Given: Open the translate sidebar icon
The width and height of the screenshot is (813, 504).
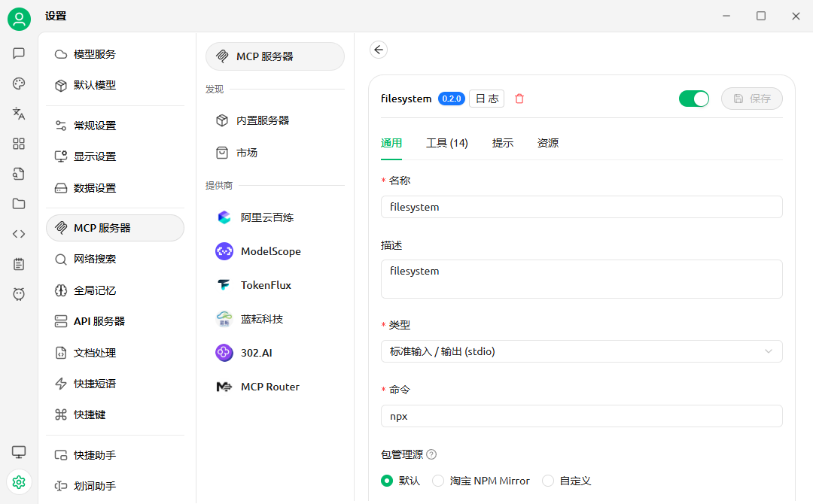Looking at the screenshot, I should 19,114.
